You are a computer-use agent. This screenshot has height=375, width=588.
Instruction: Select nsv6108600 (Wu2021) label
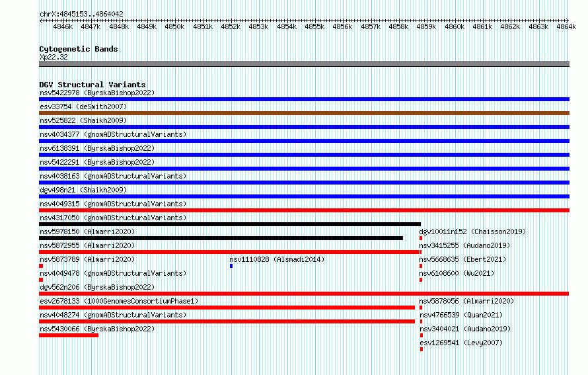click(x=457, y=273)
